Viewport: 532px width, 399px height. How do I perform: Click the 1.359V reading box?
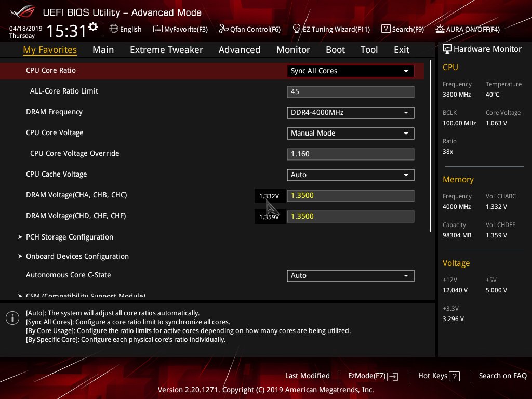(270, 217)
